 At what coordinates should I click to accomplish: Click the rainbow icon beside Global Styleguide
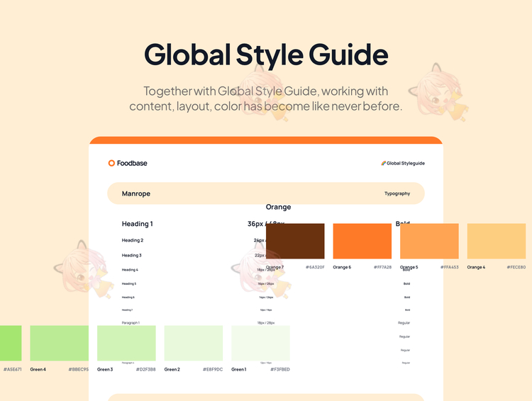[383, 163]
